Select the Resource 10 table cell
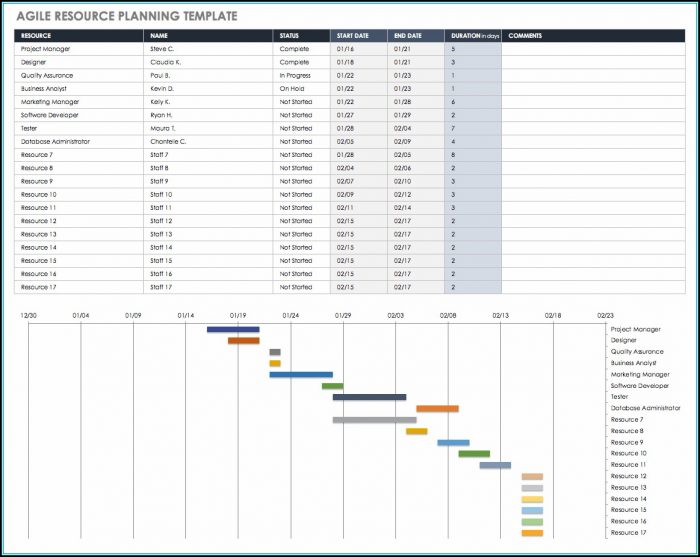Image resolution: width=700 pixels, height=557 pixels. pos(79,195)
